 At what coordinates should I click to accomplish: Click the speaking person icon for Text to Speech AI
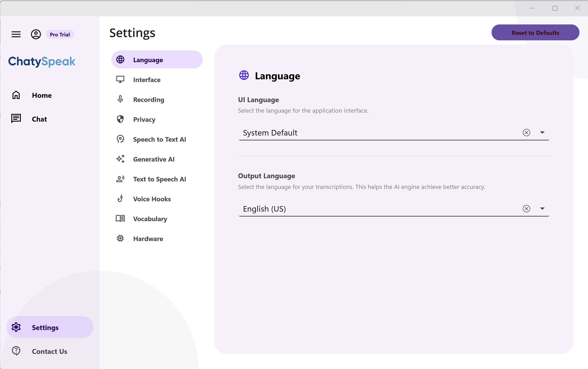coord(120,179)
